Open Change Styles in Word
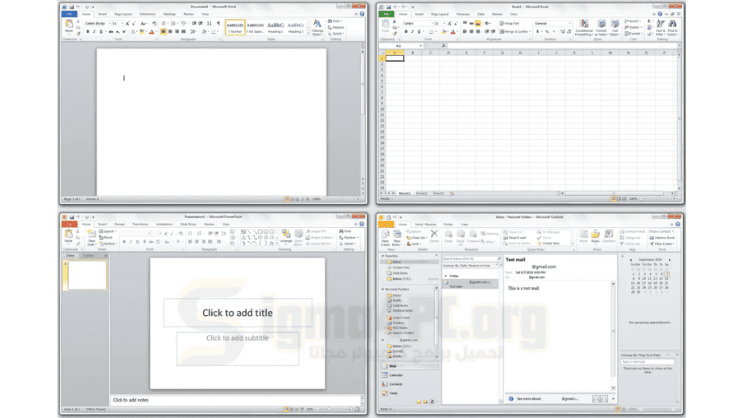Image resolution: width=743 pixels, height=418 pixels. point(317,27)
